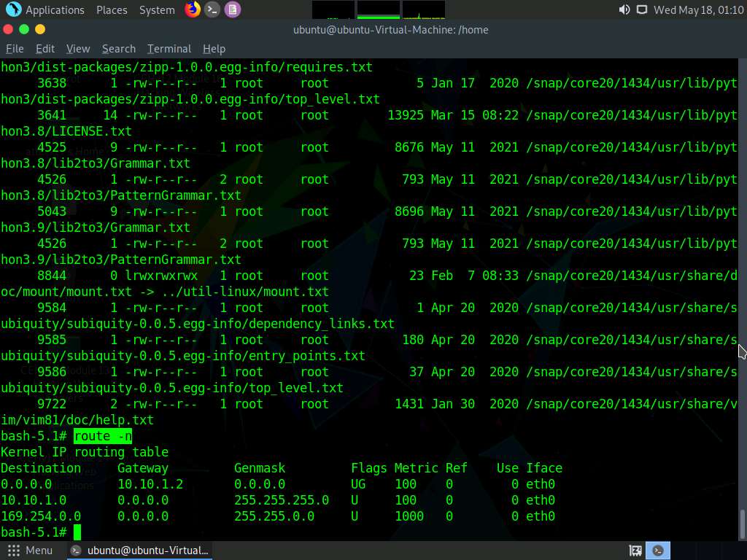Viewport: 747px width, 560px height.
Task: Open the Edit menu in terminal
Action: pyautogui.click(x=45, y=49)
